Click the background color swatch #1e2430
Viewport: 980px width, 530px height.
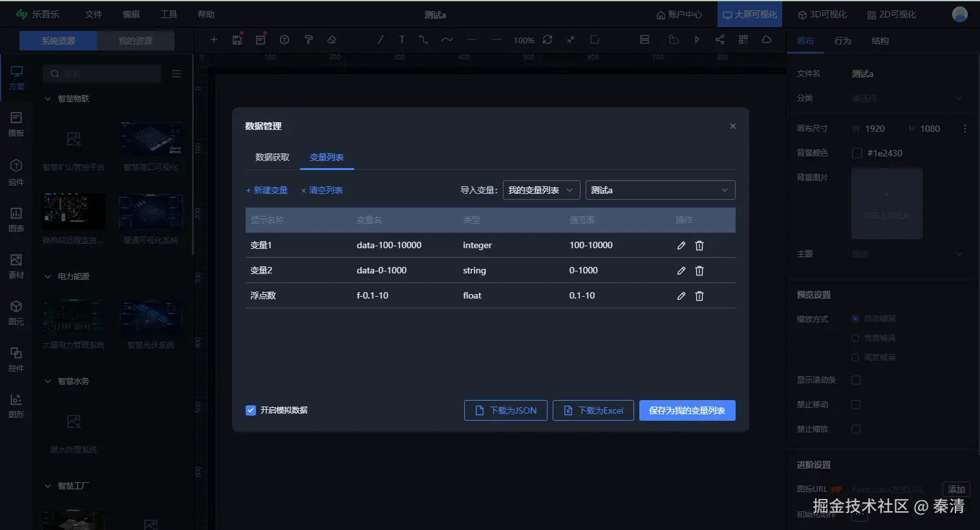point(857,153)
